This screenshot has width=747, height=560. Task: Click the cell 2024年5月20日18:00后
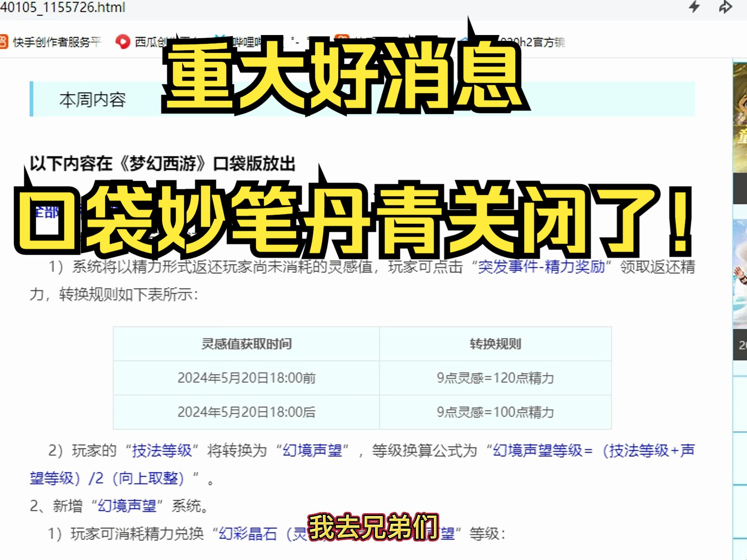pos(246,412)
